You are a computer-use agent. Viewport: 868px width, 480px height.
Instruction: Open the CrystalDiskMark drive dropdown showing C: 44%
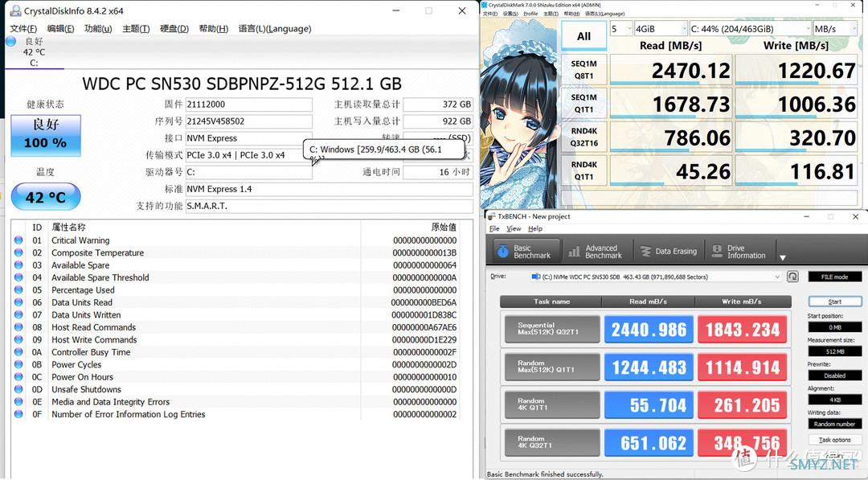click(750, 29)
